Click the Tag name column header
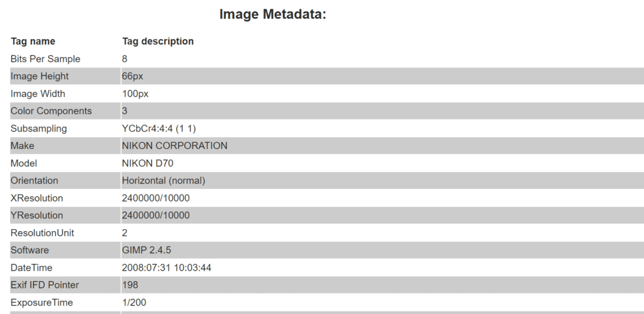The width and height of the screenshot is (644, 314). click(x=33, y=42)
